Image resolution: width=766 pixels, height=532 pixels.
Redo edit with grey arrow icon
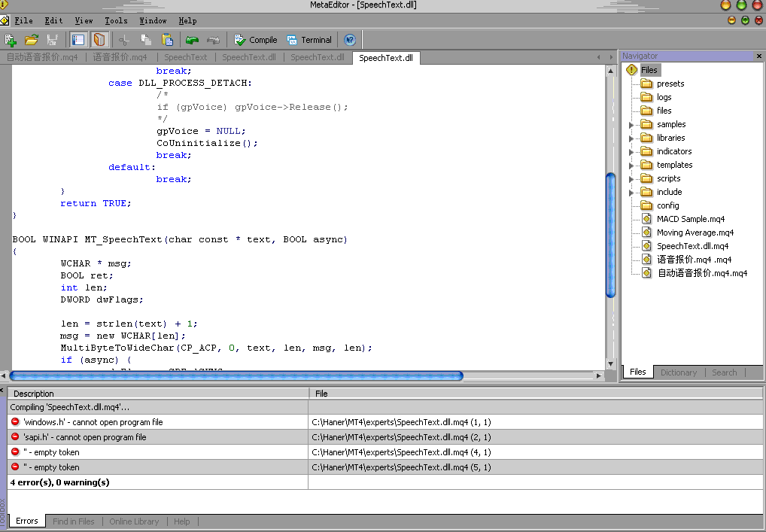213,40
